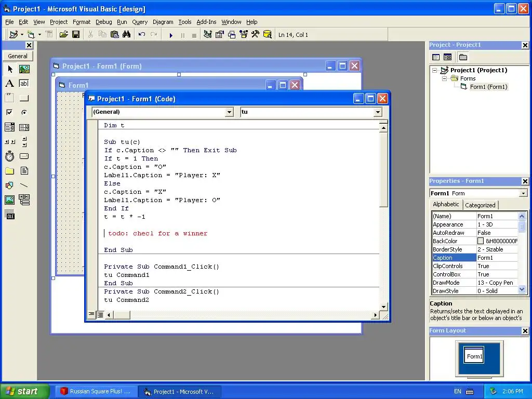Click the Find binoculars icon

[x=127, y=35]
